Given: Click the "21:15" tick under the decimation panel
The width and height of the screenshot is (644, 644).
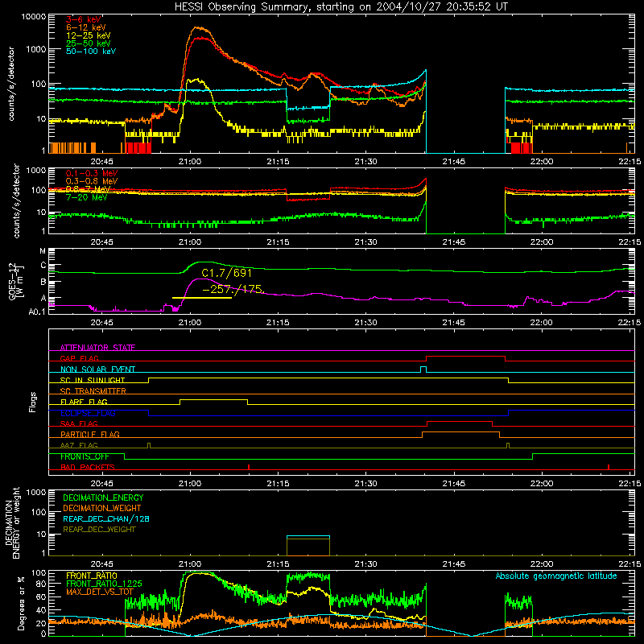Looking at the screenshot, I should tap(278, 564).
